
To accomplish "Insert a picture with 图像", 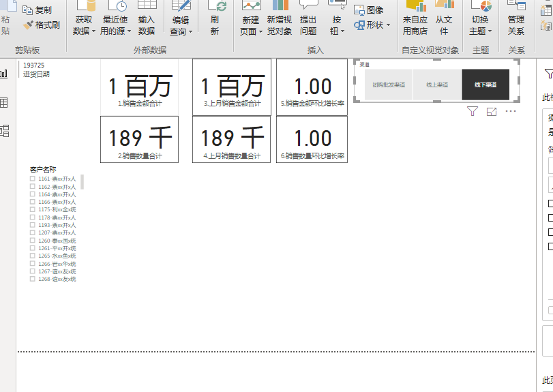I will [368, 10].
